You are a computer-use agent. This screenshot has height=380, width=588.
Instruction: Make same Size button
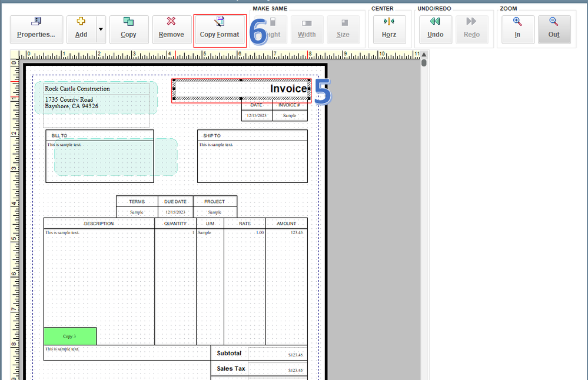click(x=343, y=29)
